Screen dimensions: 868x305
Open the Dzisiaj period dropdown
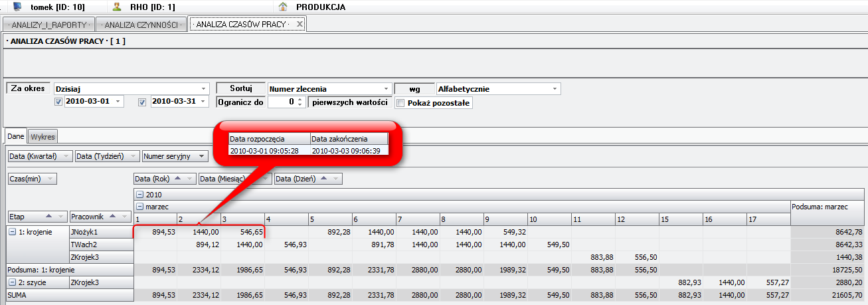pyautogui.click(x=203, y=88)
